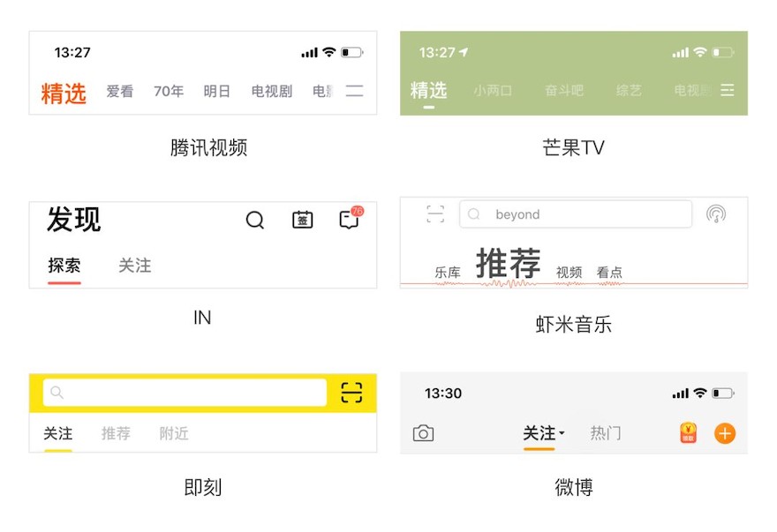Screen dimensions: 777x532
Task: Open messages icon with 76 badge
Action: 351,218
